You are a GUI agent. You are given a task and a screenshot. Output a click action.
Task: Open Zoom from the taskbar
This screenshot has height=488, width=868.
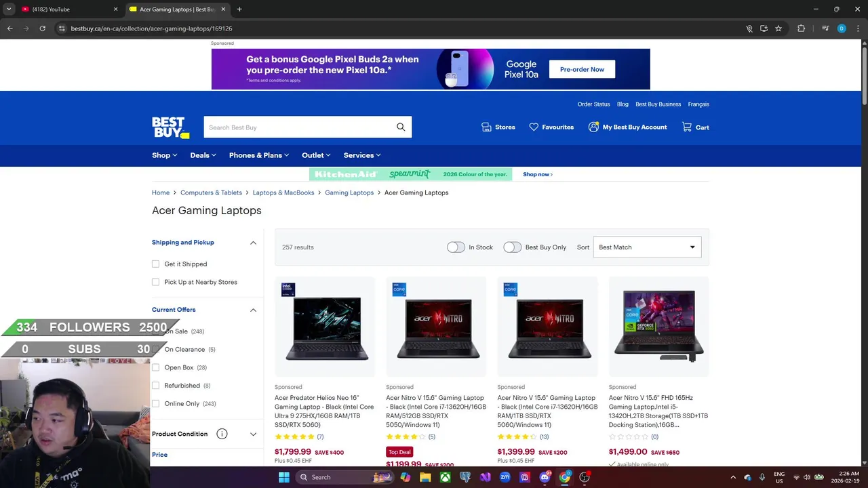click(x=505, y=477)
